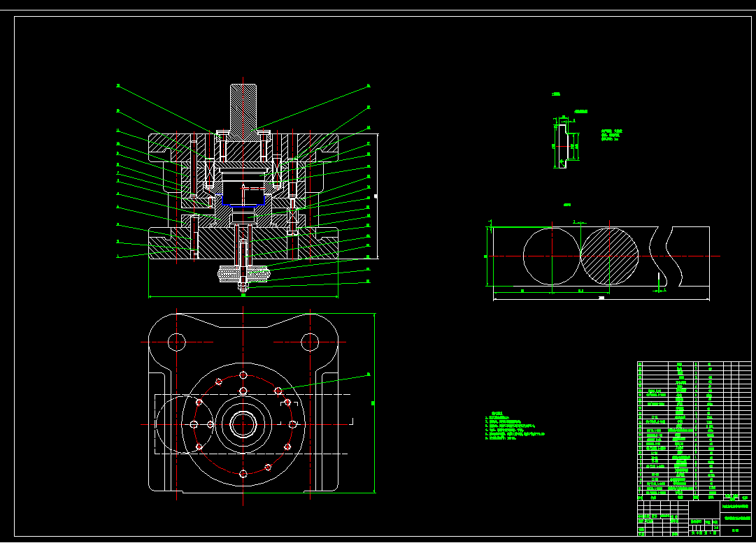Click the parts list table above title block
The image size is (756, 543).
(x=694, y=430)
